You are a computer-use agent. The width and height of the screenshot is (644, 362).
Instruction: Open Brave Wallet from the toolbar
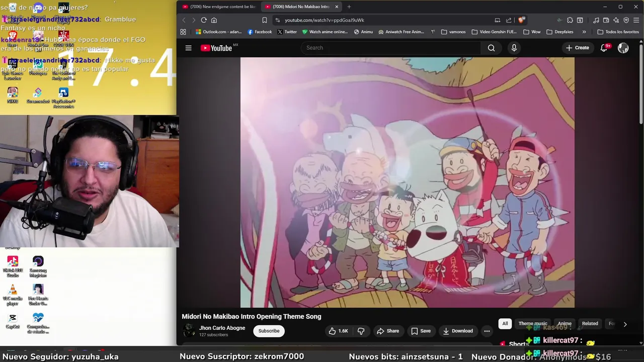(x=606, y=20)
